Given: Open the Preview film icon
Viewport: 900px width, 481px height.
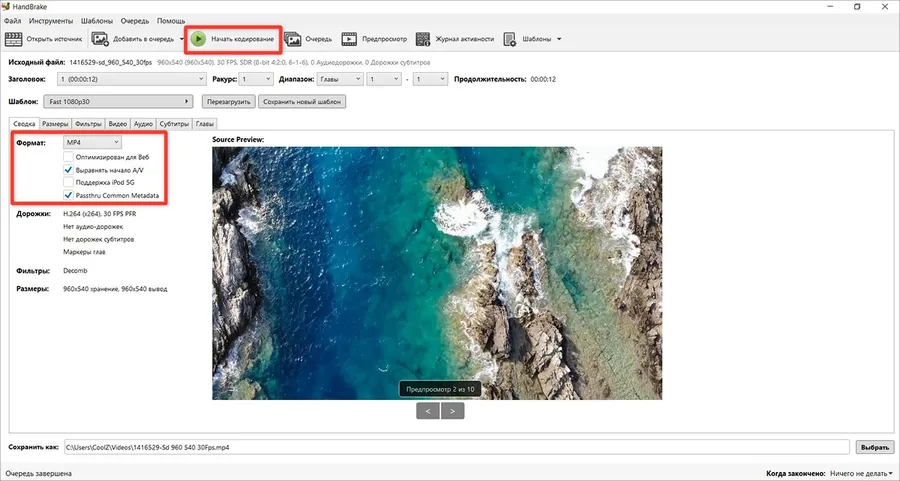Looking at the screenshot, I should pos(349,39).
